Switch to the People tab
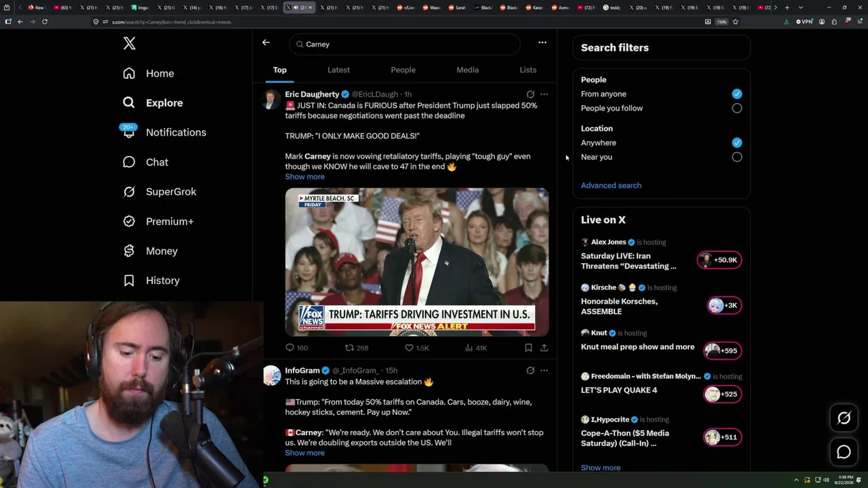The width and height of the screenshot is (868, 488). tap(403, 70)
